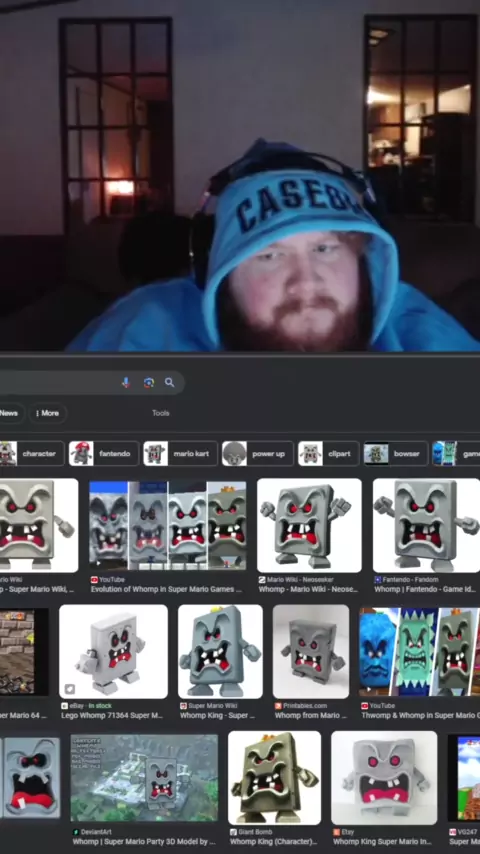Click 'Evolution of Whomp in Super Mario Games' link
The height and width of the screenshot is (854, 480).
pyautogui.click(x=166, y=589)
